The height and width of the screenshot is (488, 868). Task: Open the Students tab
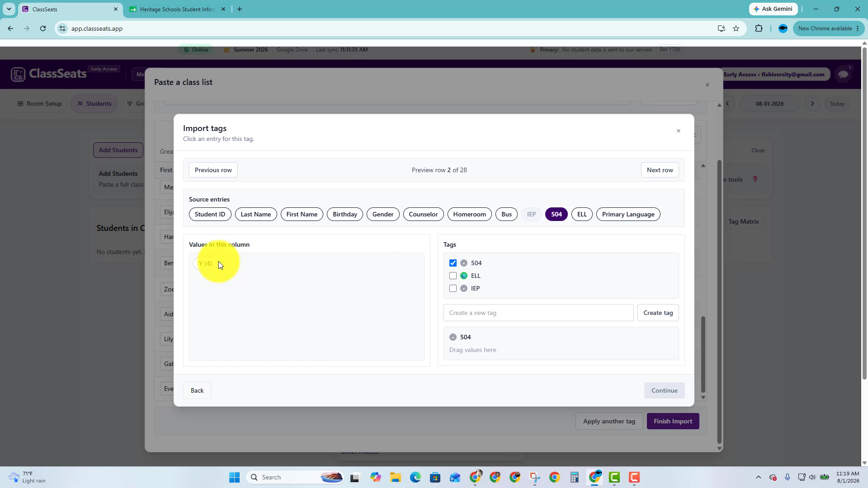pos(94,103)
